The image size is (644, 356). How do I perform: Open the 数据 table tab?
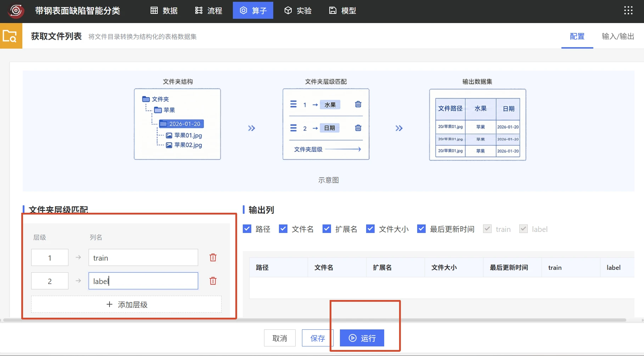[164, 11]
